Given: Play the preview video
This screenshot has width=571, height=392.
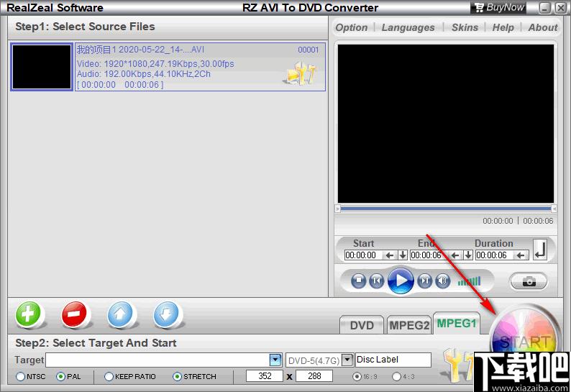Looking at the screenshot, I should [401, 281].
